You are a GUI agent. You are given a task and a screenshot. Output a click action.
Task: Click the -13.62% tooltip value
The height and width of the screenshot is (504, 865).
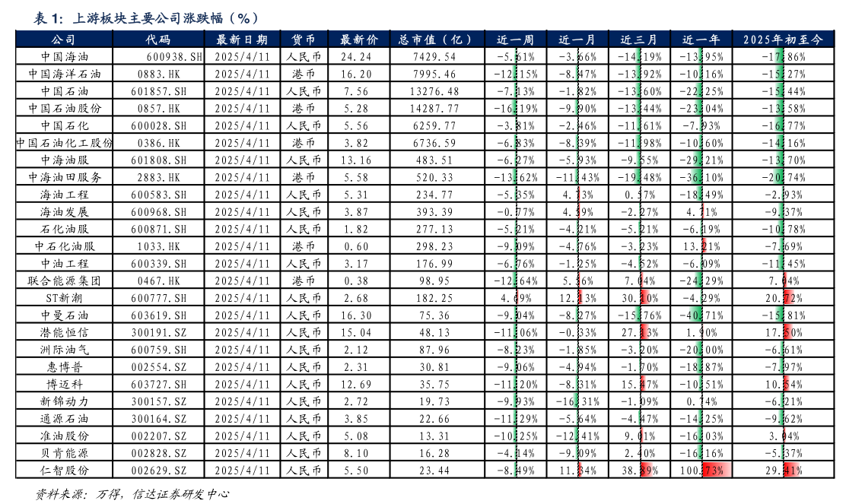(x=514, y=176)
